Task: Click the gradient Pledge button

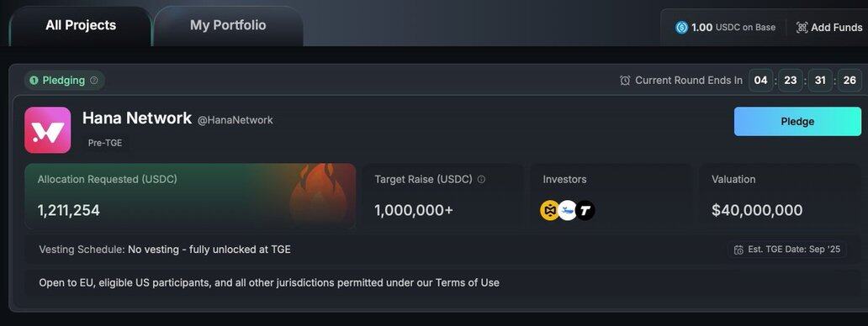Action: pos(797,122)
